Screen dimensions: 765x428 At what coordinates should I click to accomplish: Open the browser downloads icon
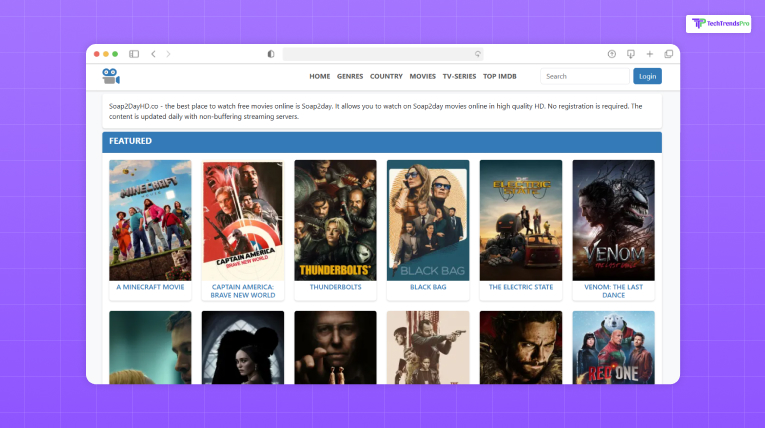pos(630,54)
